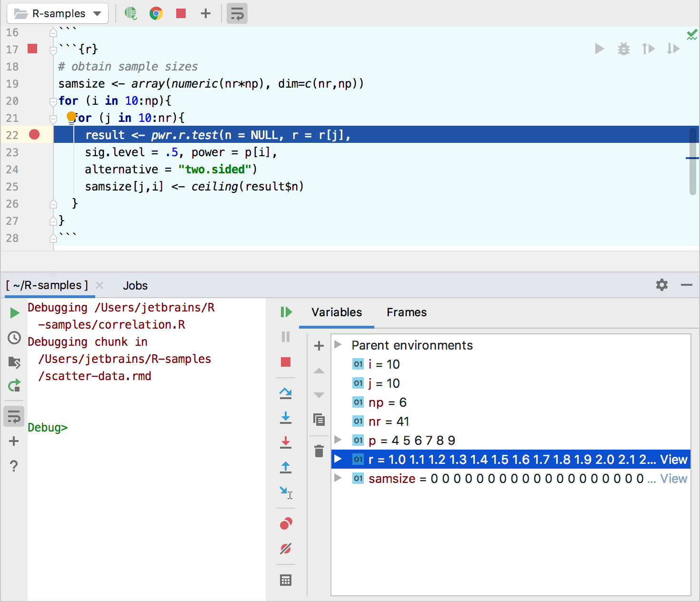Run the current chunk with the play icon
The height and width of the screenshot is (602, 700).
[x=600, y=49]
